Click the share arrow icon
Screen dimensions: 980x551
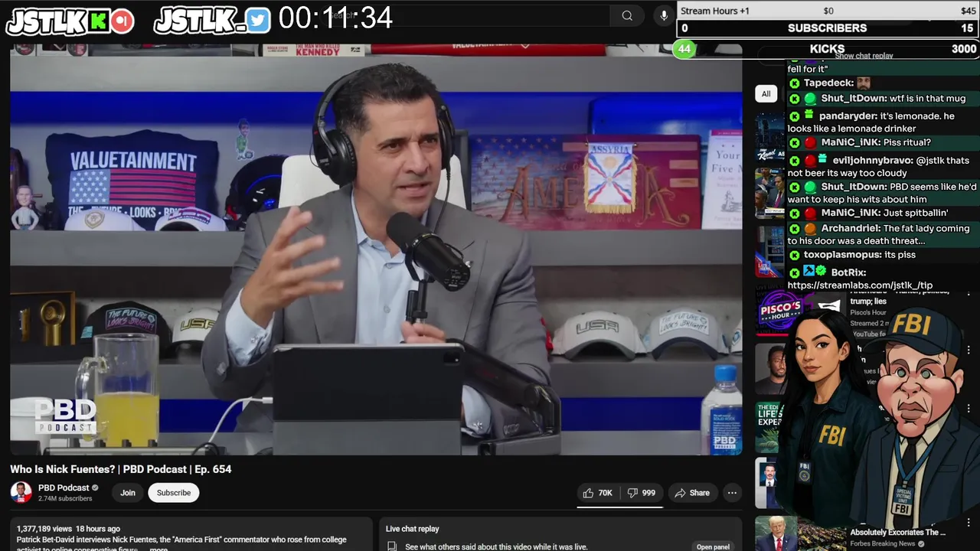point(679,493)
